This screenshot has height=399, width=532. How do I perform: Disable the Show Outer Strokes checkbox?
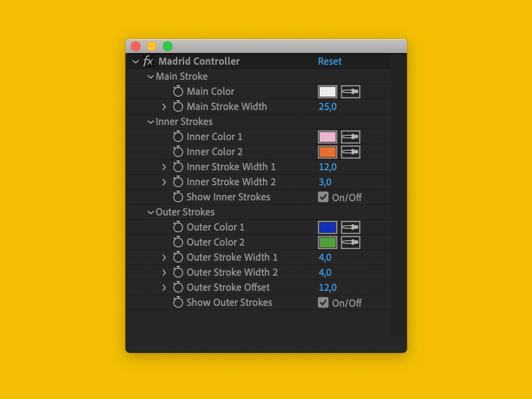323,303
